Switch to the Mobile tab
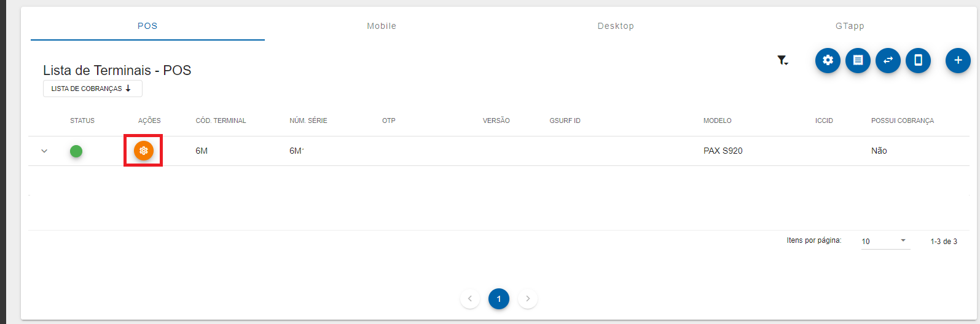This screenshot has height=324, width=980. [382, 26]
